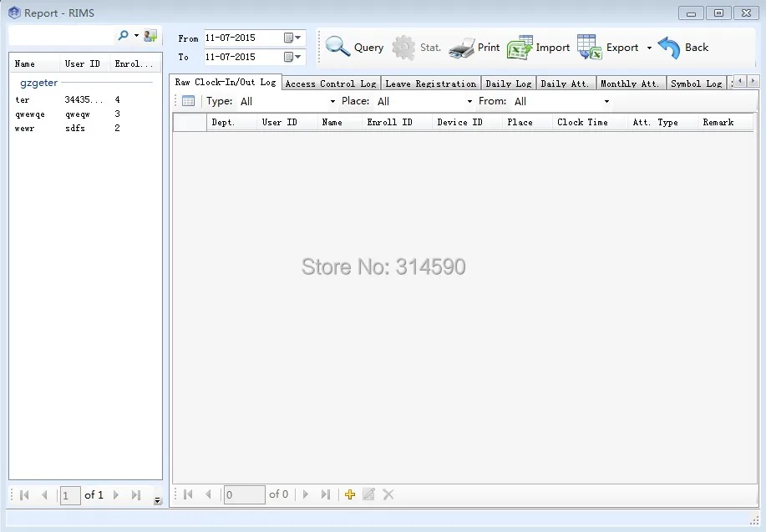Image resolution: width=766 pixels, height=532 pixels.
Task: Click the table grid icon left of Type
Action: pyautogui.click(x=189, y=101)
